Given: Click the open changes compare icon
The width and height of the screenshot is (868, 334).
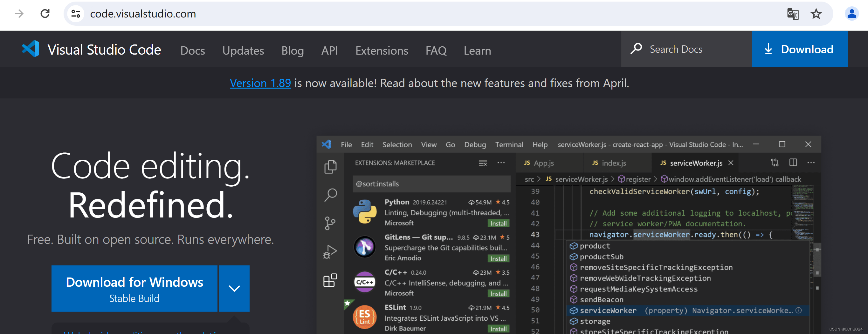Looking at the screenshot, I should click(775, 163).
